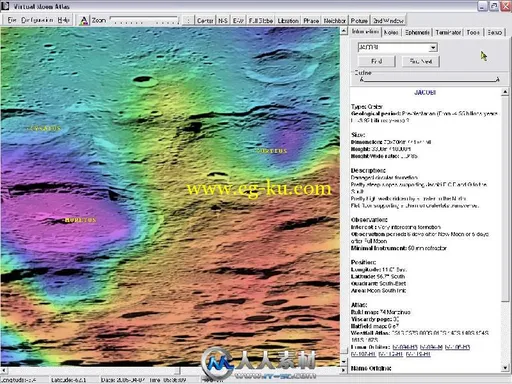Adjust the Zoom slider in the toolbar

(x=145, y=21)
